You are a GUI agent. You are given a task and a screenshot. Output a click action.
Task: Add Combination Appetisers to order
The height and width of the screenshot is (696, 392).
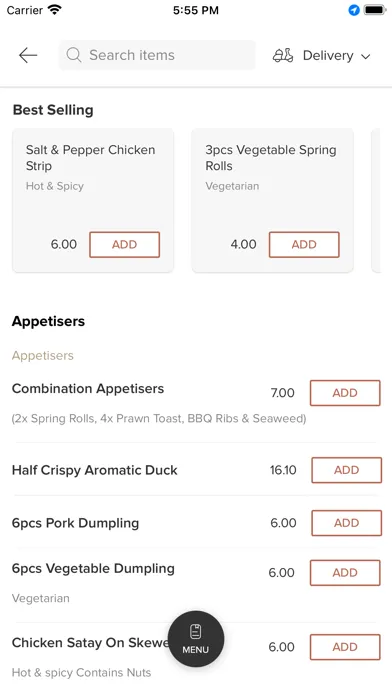345,393
